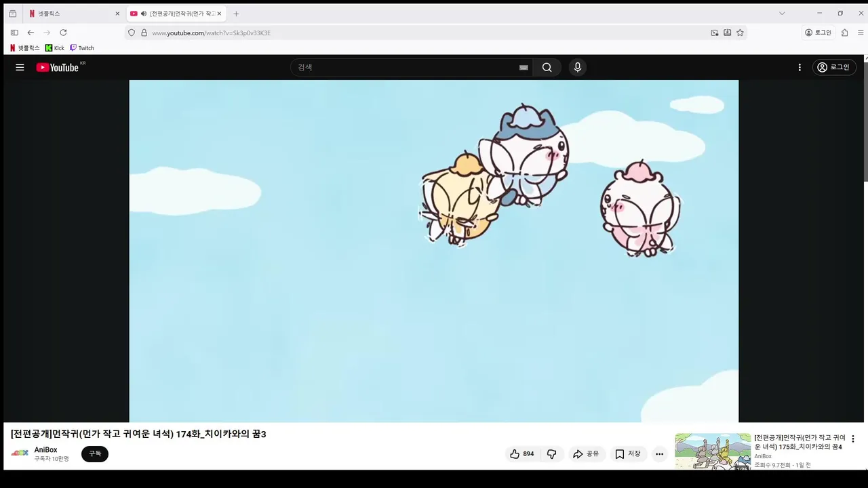Open the 175화_치이카와의 꿈4 title link
Viewport: 868px width, 488px height.
coord(800,442)
